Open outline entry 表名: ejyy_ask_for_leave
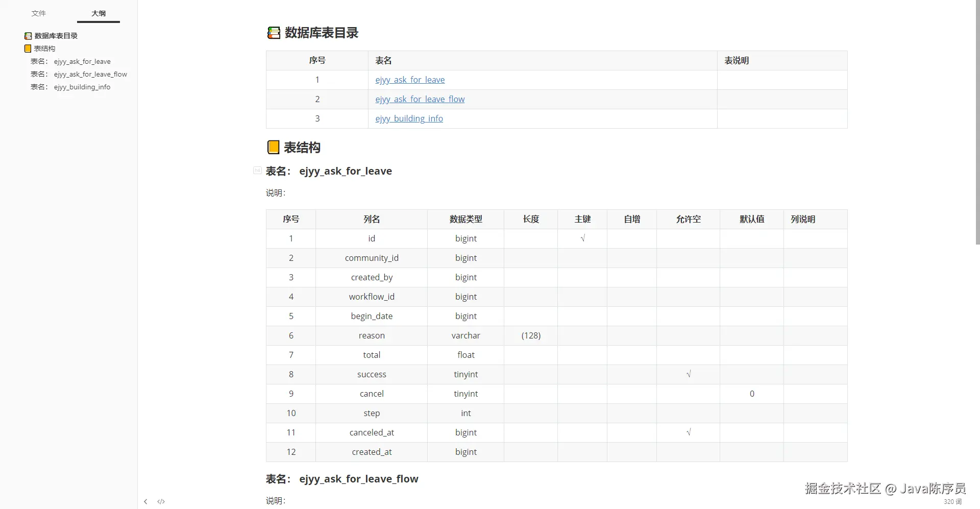Viewport: 980px width, 509px height. [x=70, y=61]
